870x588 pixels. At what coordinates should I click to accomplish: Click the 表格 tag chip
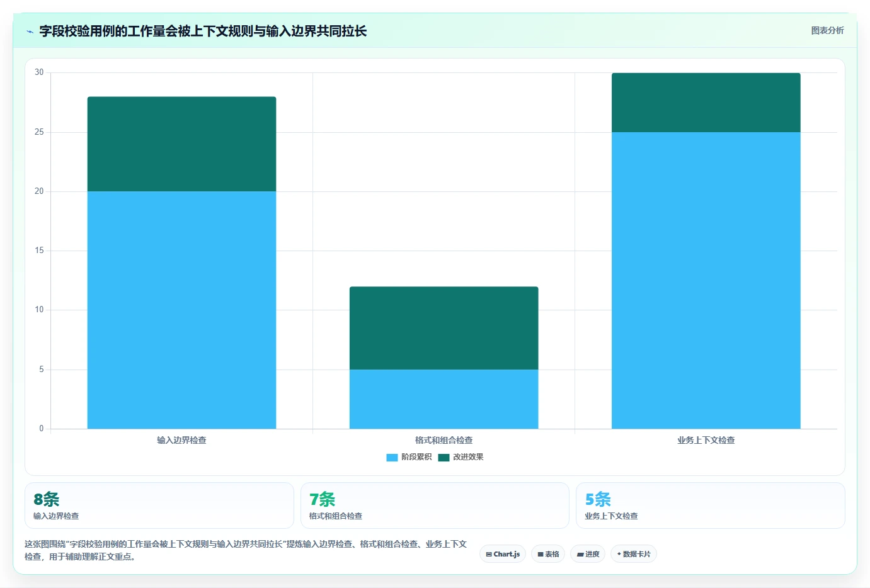point(548,554)
